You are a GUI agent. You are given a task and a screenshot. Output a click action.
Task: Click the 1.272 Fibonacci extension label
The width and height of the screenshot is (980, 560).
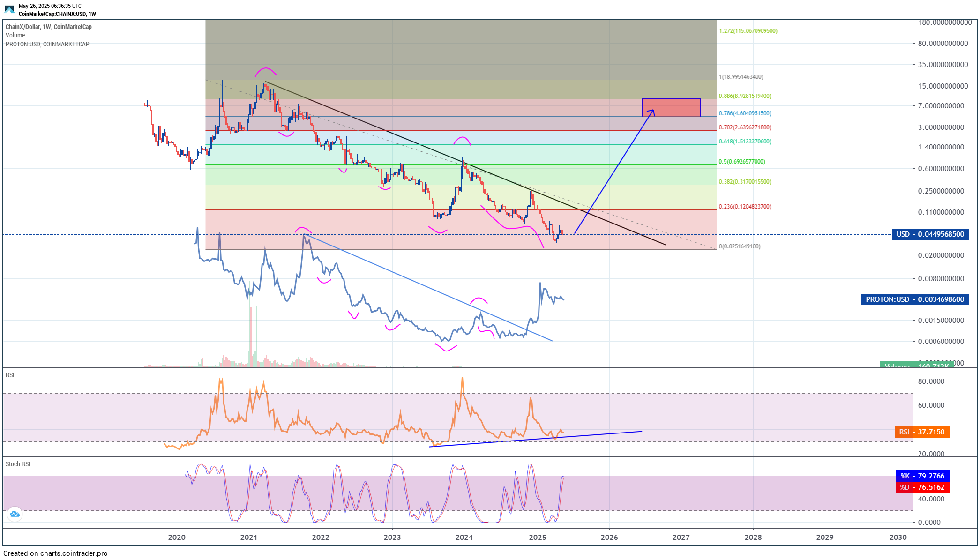click(x=748, y=31)
